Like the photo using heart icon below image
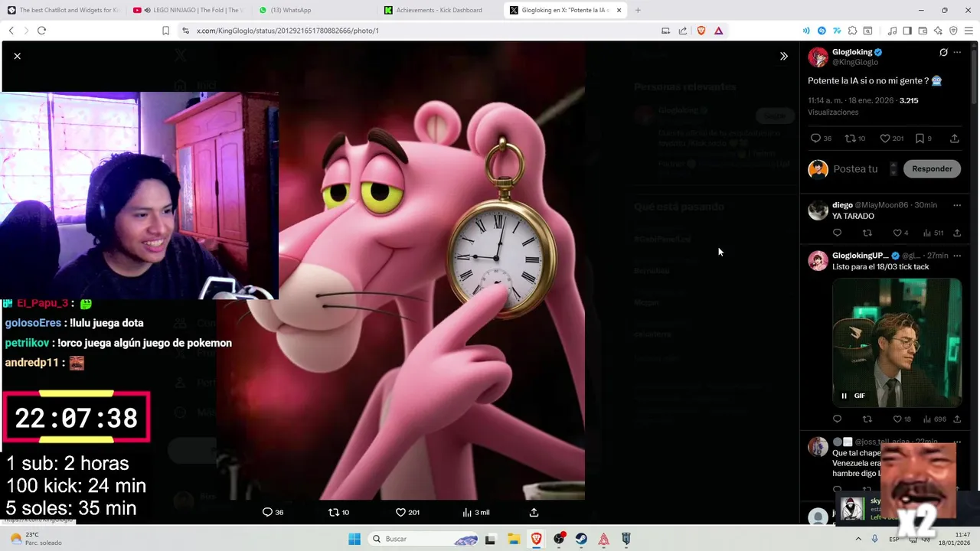980x551 pixels. (407, 512)
